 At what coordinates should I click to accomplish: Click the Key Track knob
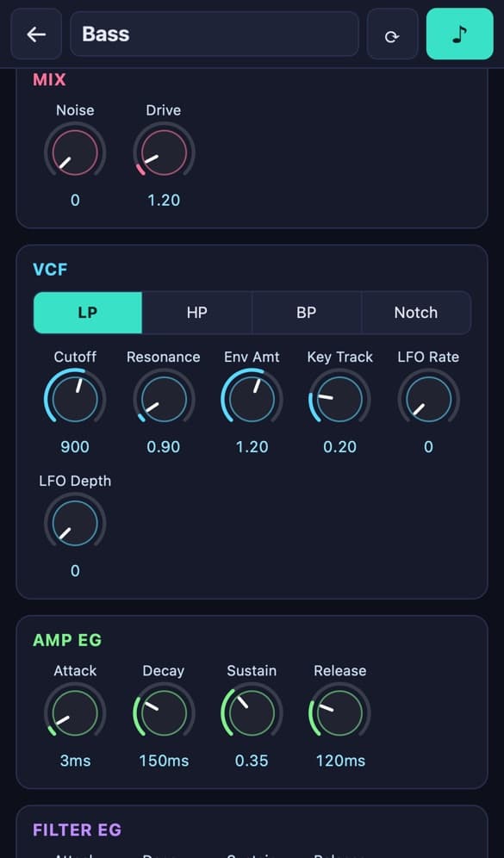click(x=339, y=399)
